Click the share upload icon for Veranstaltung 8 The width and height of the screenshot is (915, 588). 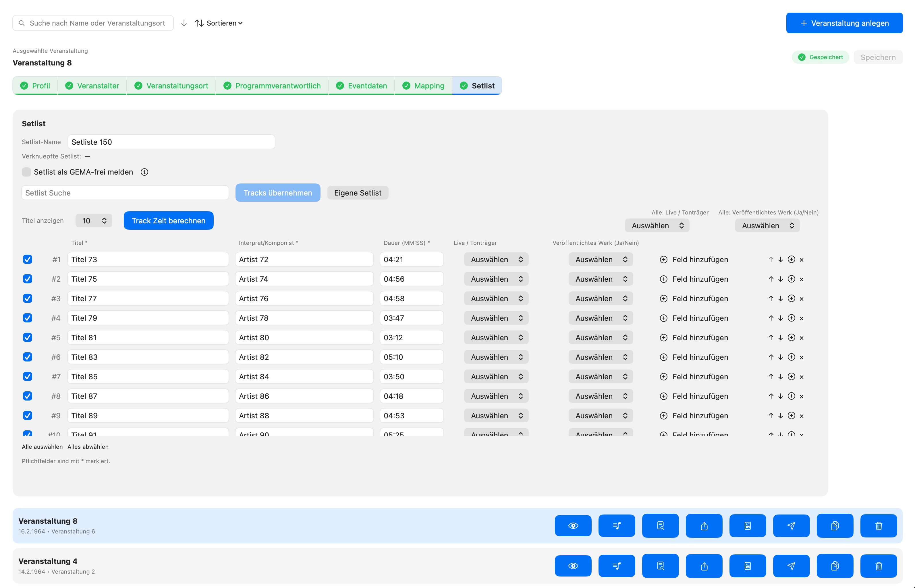(704, 526)
